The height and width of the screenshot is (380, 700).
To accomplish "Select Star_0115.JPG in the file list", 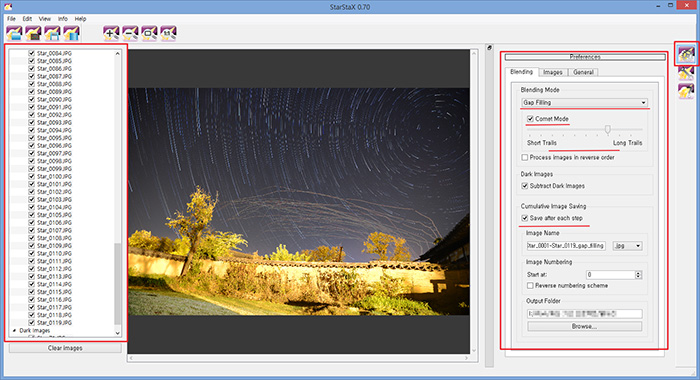I will click(54, 292).
